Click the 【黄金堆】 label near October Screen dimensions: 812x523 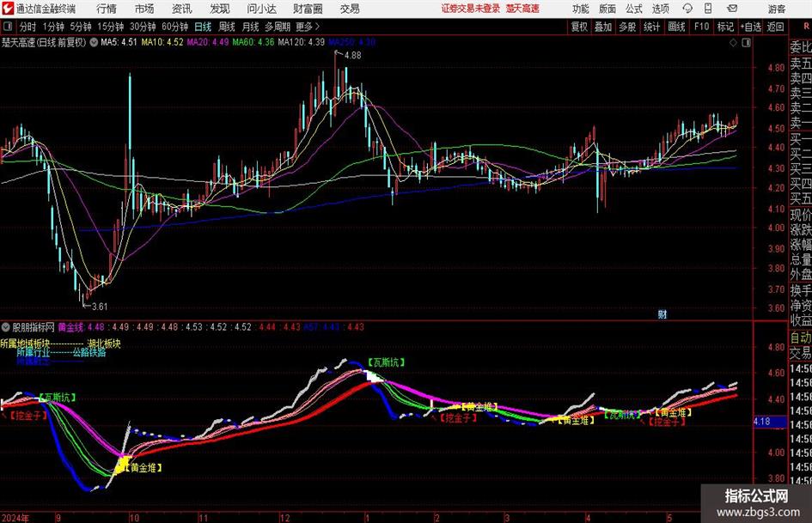[143, 467]
